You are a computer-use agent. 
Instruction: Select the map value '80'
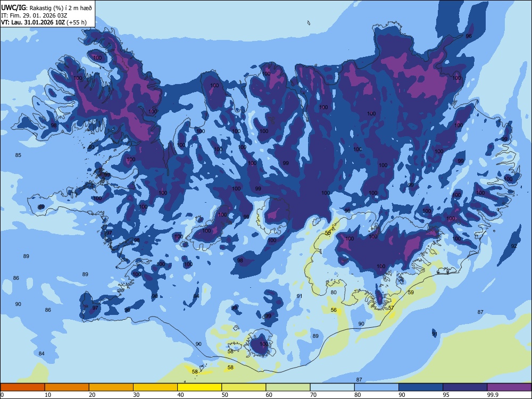334,292
